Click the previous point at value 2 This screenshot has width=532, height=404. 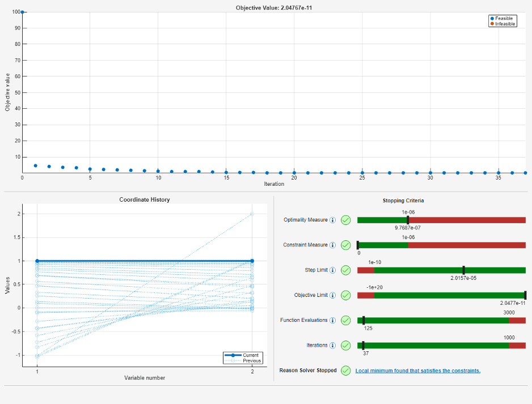(x=252, y=214)
